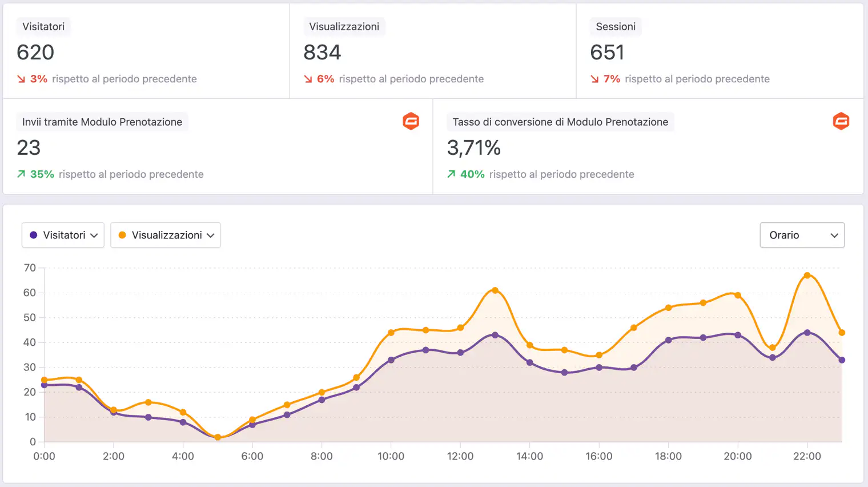Viewport: 868px width, 487px height.
Task: Click the red down arrow in Visitatori card
Action: (x=21, y=79)
